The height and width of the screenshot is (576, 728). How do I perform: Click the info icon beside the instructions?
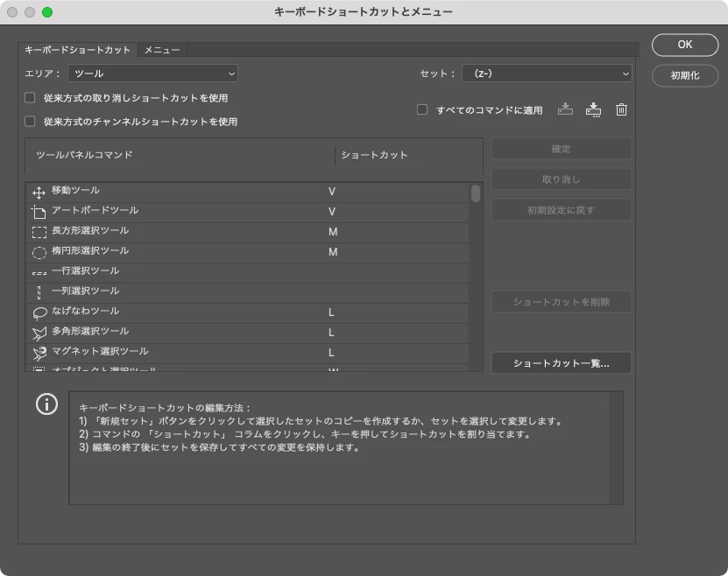coord(47,404)
